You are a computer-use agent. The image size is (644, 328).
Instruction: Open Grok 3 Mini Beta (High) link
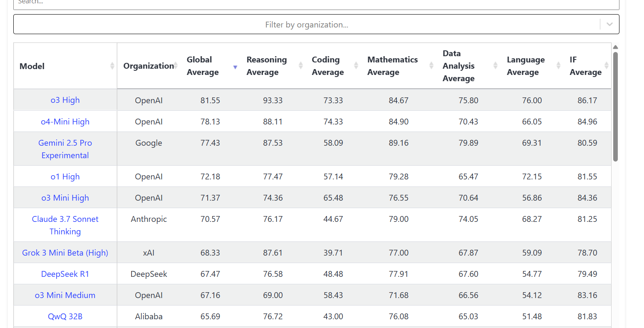click(x=65, y=253)
